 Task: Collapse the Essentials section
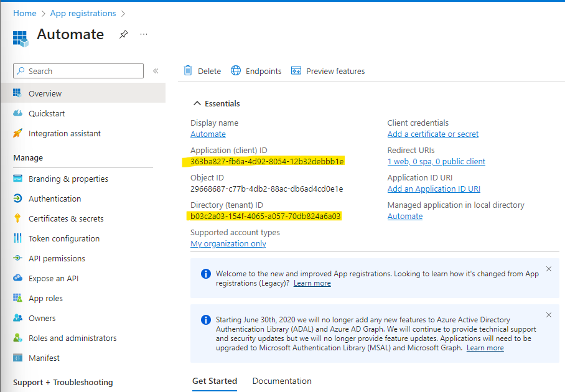pos(197,103)
